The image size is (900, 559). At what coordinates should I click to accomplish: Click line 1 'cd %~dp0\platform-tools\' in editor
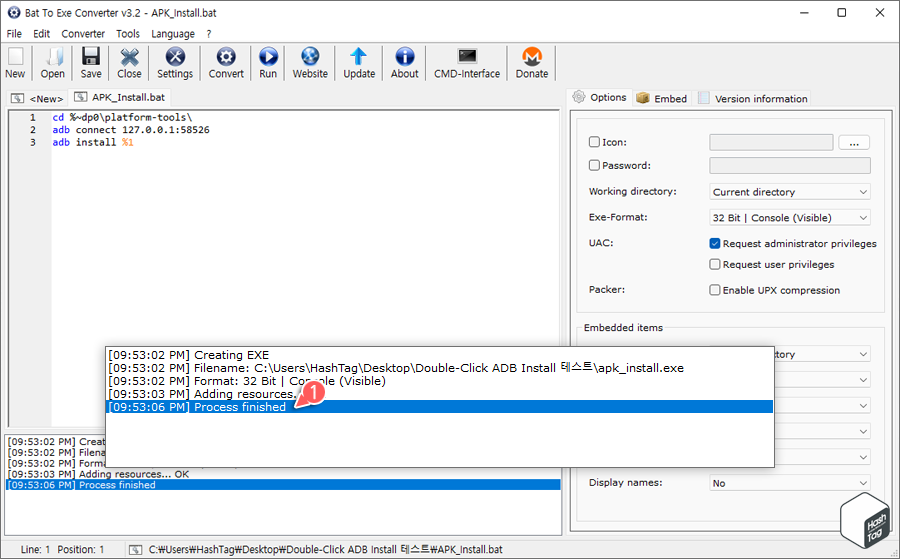[x=122, y=117]
